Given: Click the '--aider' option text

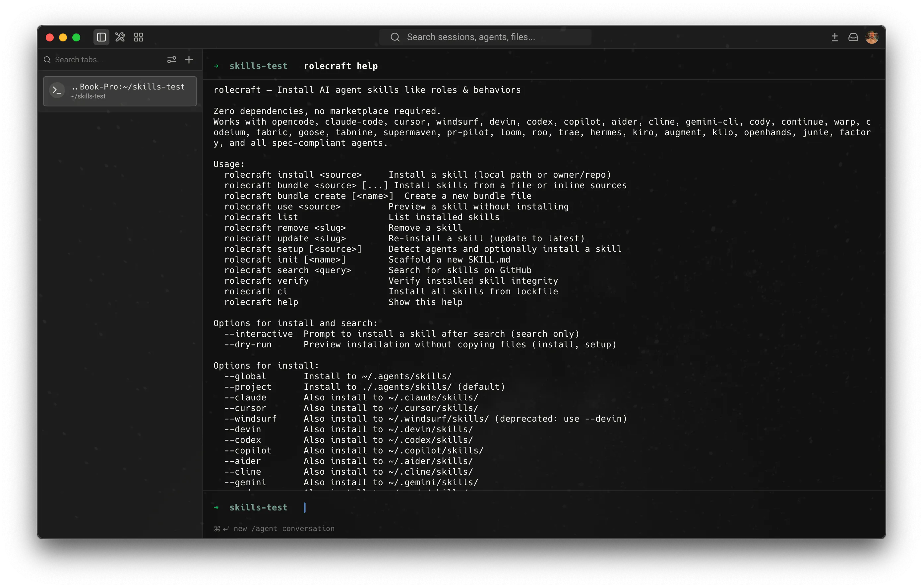Looking at the screenshot, I should pos(242,461).
